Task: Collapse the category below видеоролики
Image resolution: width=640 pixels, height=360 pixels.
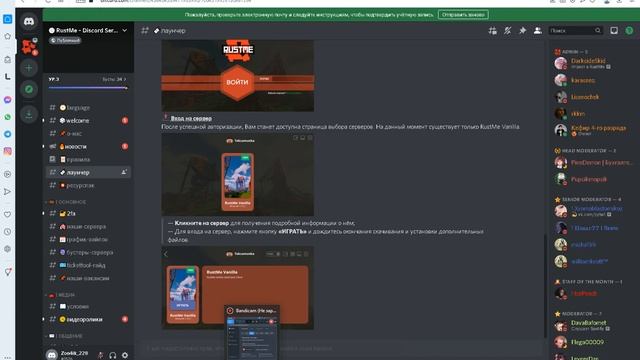Action: pyautogui.click(x=64, y=336)
